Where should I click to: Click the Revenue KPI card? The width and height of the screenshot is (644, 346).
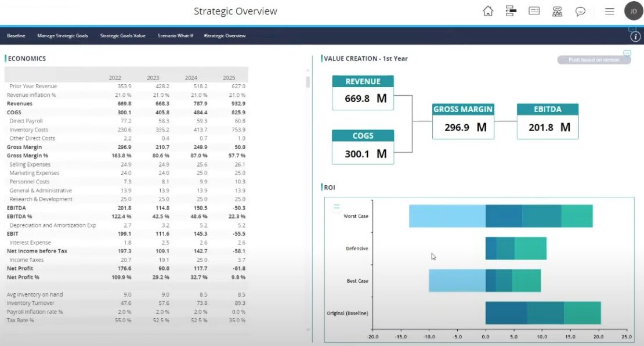click(x=363, y=90)
